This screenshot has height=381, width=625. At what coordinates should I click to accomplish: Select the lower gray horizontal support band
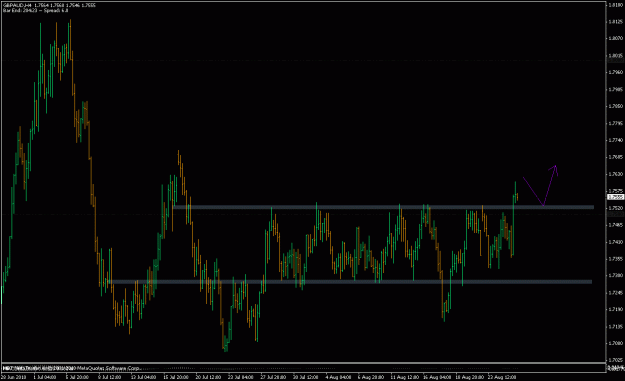pyautogui.click(x=350, y=282)
